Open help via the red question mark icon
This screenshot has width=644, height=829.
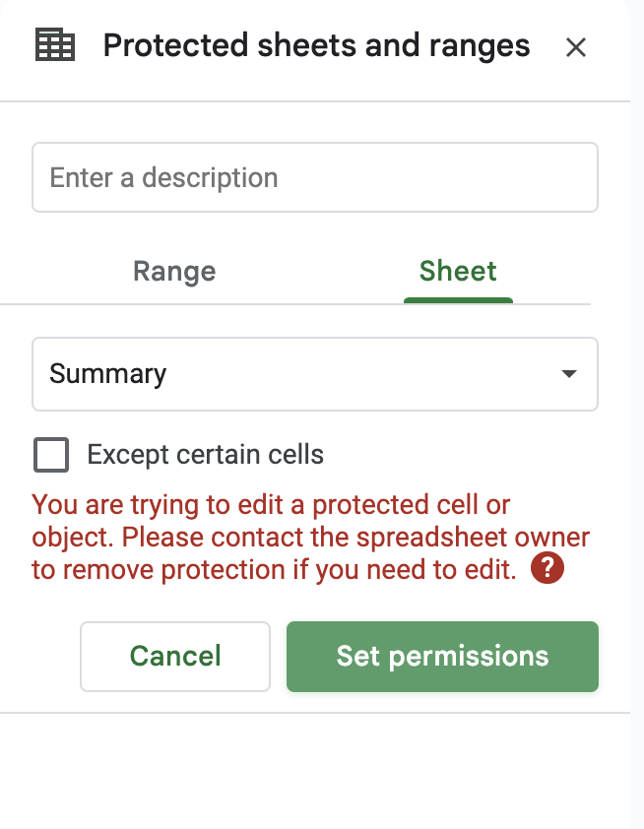click(x=547, y=569)
